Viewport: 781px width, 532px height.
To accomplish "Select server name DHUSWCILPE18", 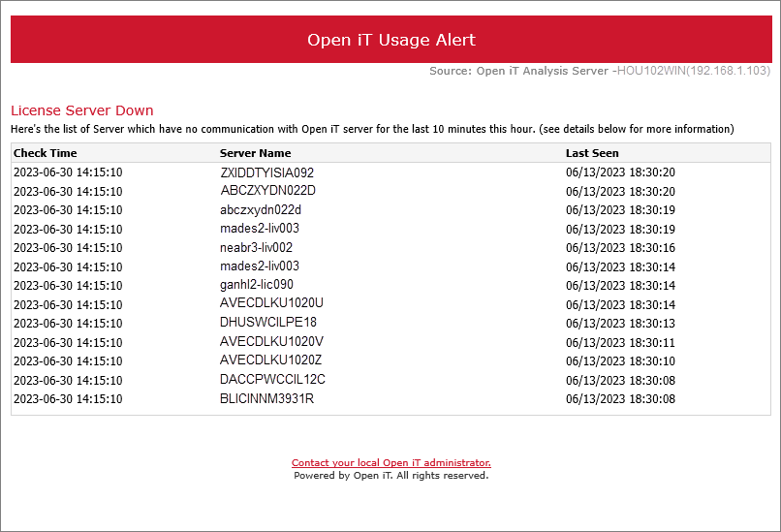I will pos(268,323).
